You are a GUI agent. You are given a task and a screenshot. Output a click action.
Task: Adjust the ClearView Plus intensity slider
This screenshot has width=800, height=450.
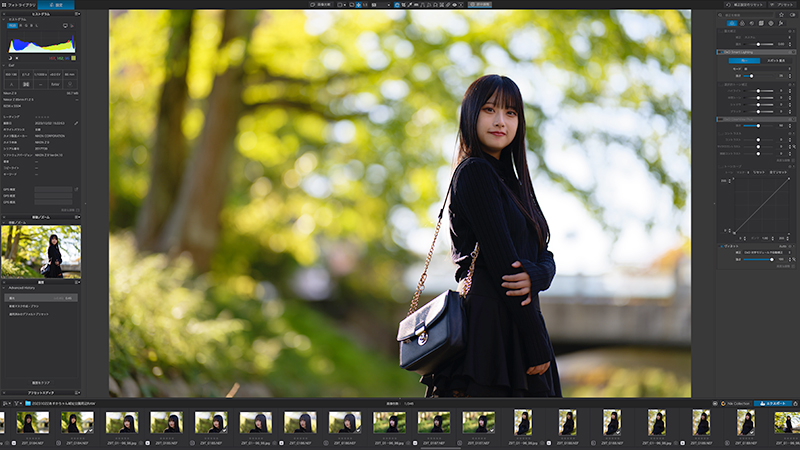[759, 126]
